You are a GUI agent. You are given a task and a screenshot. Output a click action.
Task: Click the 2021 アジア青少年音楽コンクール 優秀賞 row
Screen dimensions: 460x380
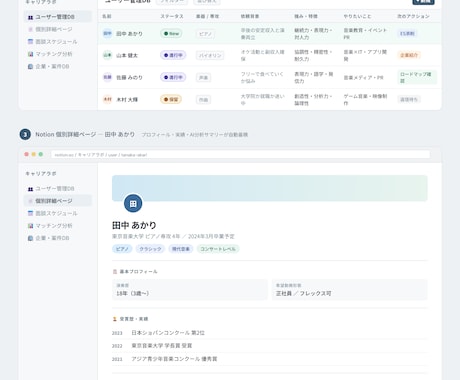pos(270,359)
